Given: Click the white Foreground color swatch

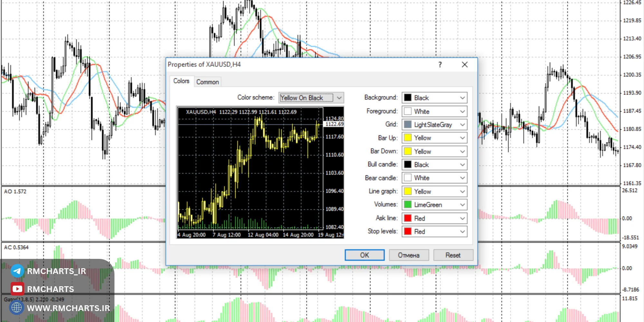Looking at the screenshot, I should click(408, 111).
